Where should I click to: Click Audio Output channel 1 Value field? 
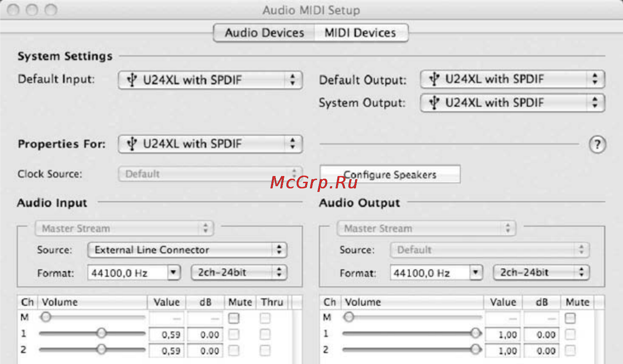(503, 335)
